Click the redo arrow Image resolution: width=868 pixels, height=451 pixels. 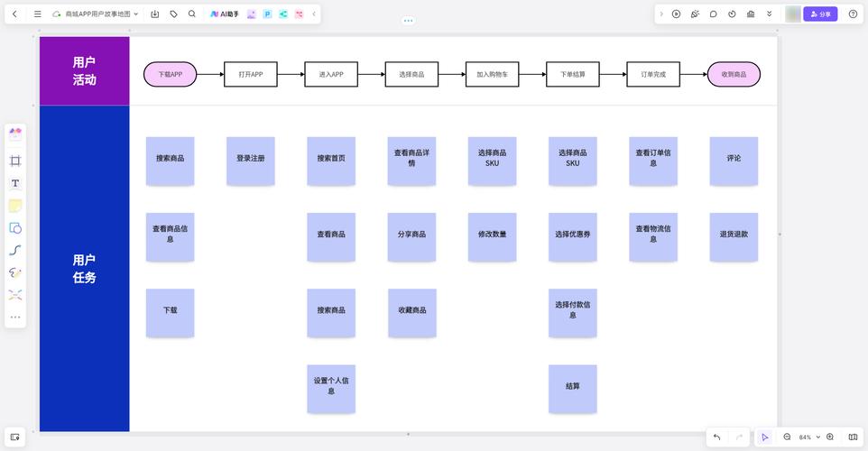tap(739, 437)
